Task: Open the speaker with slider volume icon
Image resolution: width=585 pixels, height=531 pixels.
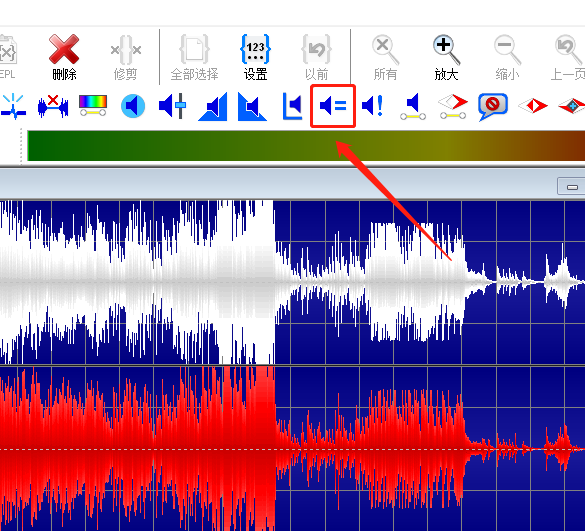Action: [172, 106]
